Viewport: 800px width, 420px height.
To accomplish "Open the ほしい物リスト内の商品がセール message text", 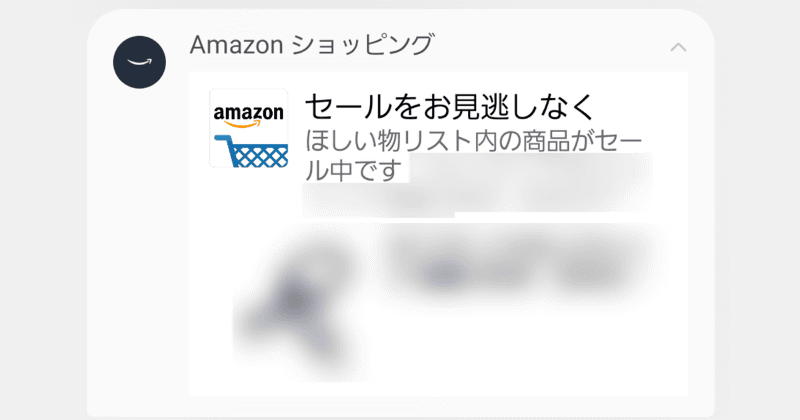I will pyautogui.click(x=473, y=141).
